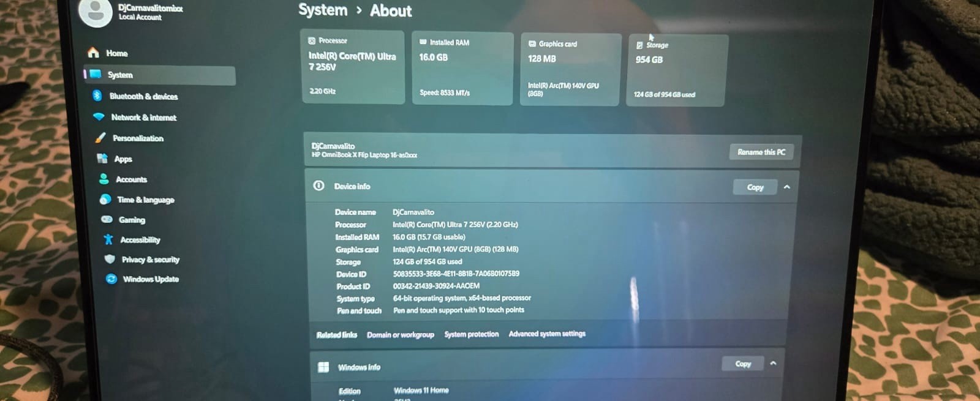
Task: Click the Accounts person icon
Action: (x=104, y=179)
